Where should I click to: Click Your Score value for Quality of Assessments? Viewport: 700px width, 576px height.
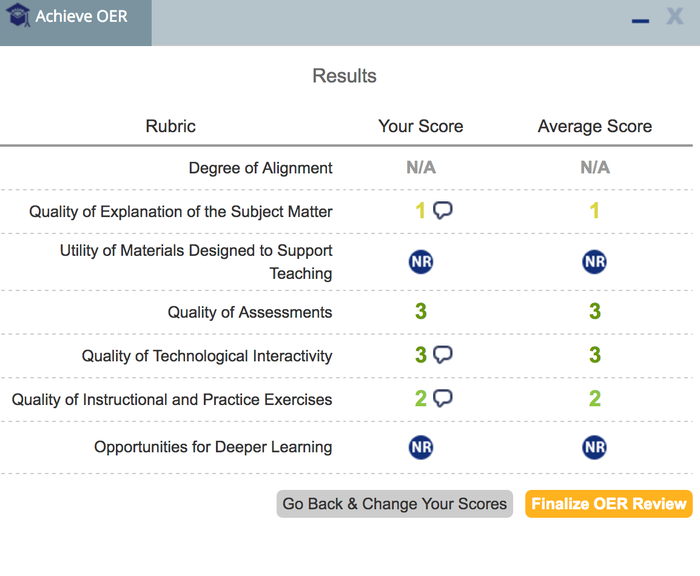coord(421,312)
